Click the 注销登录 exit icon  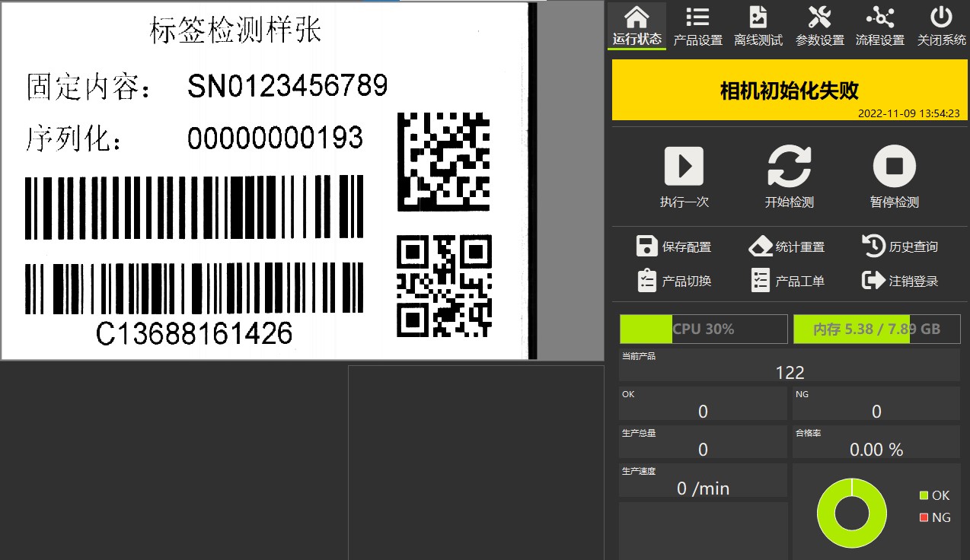(873, 280)
